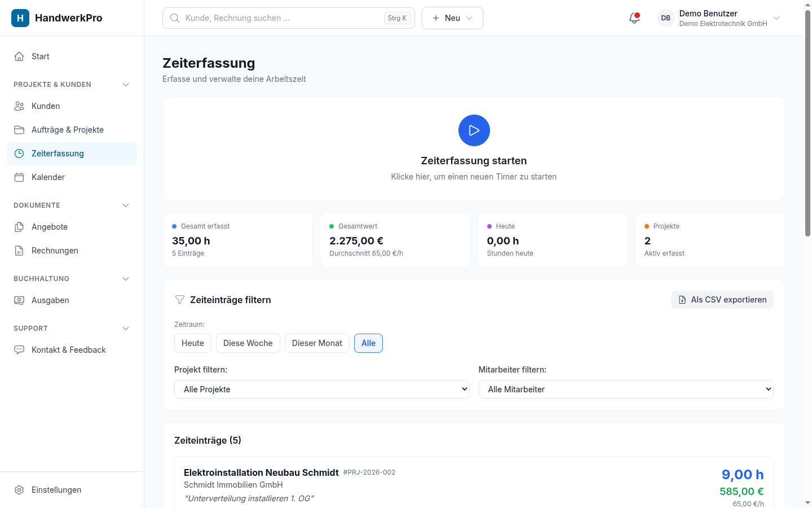Image resolution: width=812 pixels, height=508 pixels.
Task: Click the people icon beside Kunden
Action: click(x=19, y=106)
